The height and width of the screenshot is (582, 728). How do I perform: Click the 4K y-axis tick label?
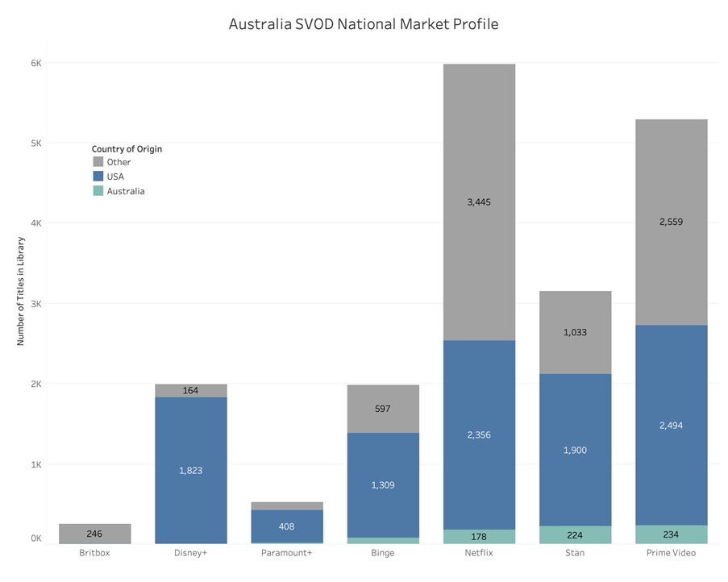pos(36,223)
